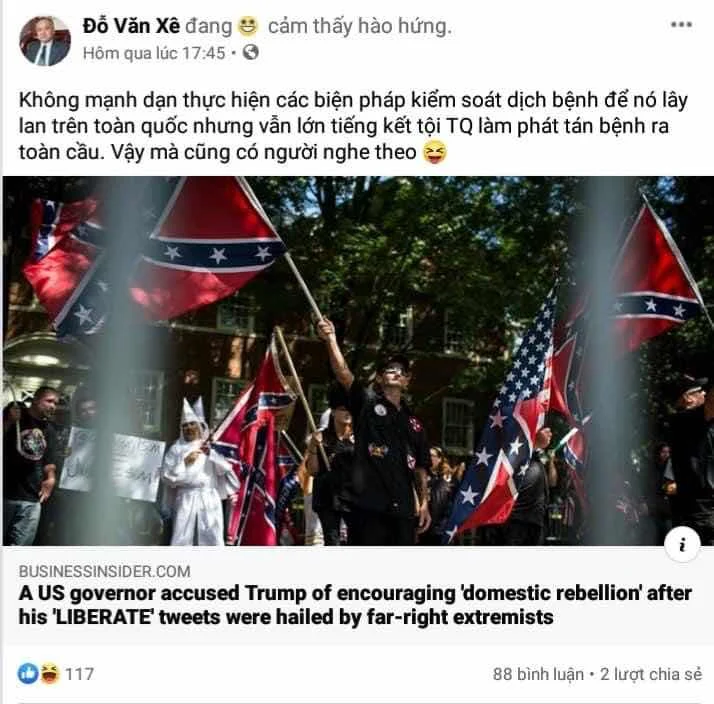Viewport: 714px width, 704px height.
Task: Open the shared article preview image
Action: pyautogui.click(x=358, y=361)
